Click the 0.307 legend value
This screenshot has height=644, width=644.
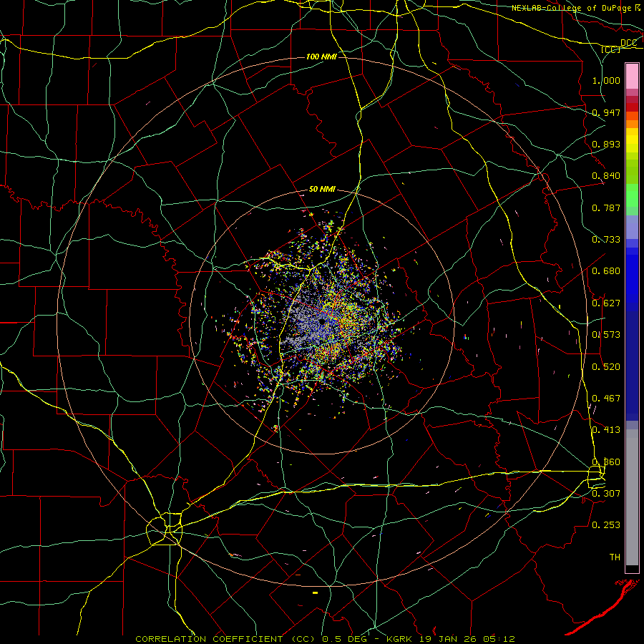pos(606,493)
